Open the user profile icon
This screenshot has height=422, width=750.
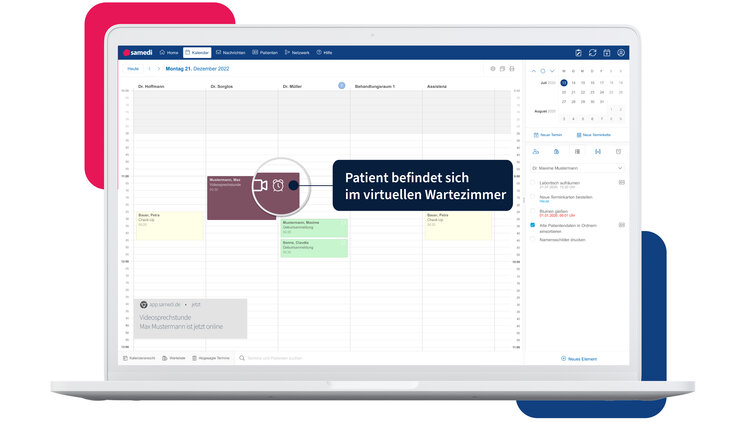(621, 52)
